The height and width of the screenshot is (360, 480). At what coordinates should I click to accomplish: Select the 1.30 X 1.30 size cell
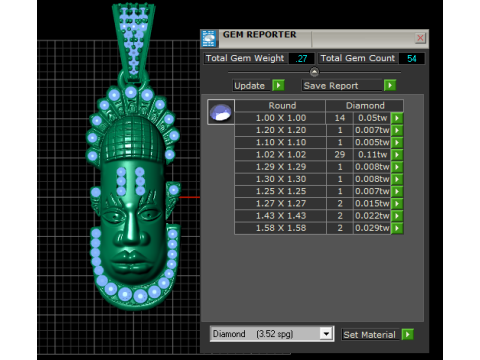(280, 179)
